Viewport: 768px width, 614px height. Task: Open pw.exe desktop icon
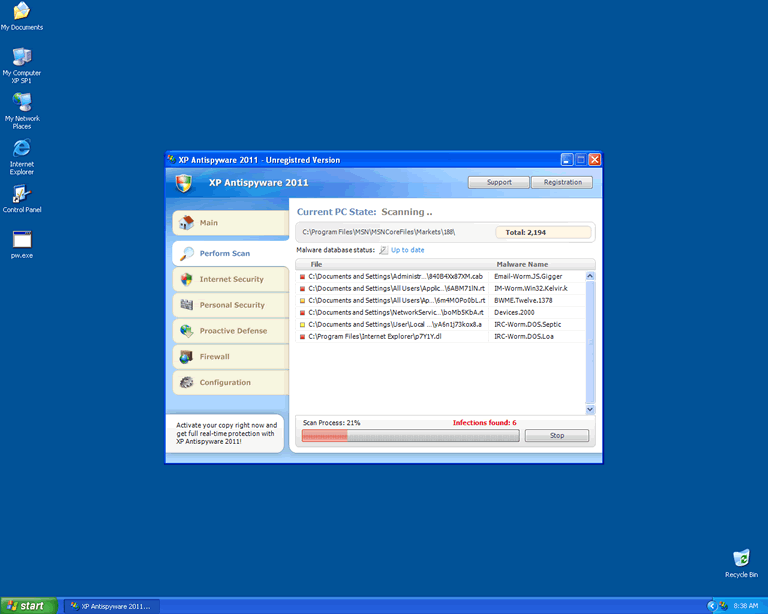point(21,240)
